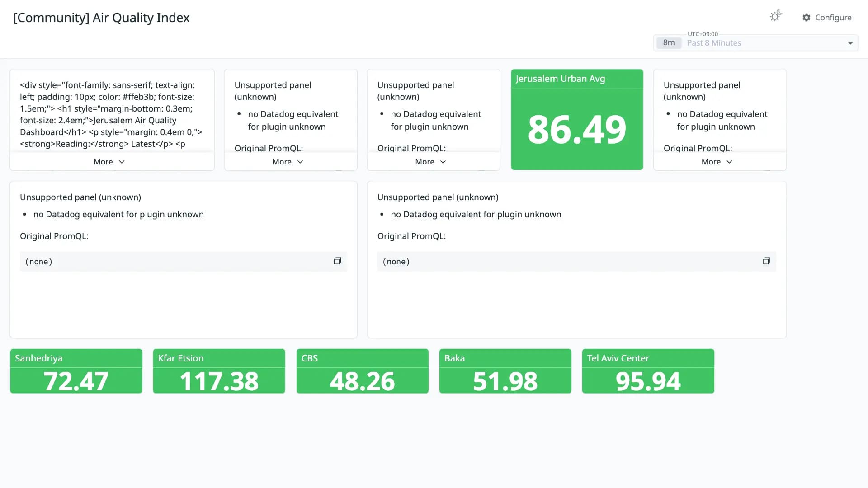Expand More on the unsupported panel right of Jerusalem Urban Avg
The image size is (868, 488).
[717, 162]
